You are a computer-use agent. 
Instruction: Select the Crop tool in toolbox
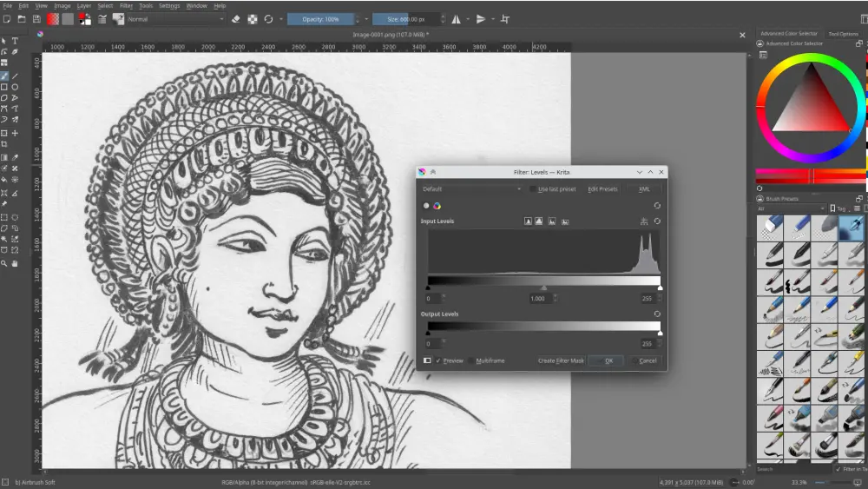4,144
